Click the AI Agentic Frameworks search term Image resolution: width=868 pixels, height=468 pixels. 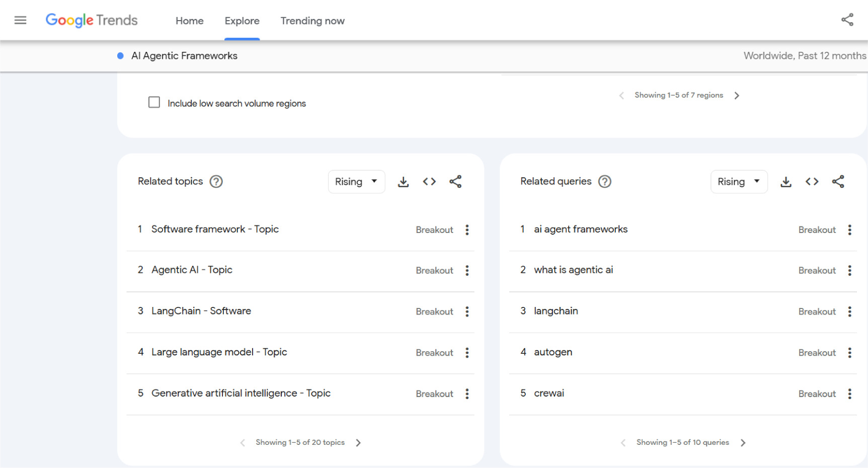(184, 56)
